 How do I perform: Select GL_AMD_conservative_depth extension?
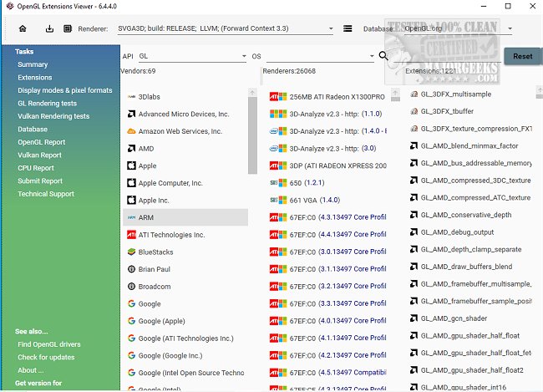click(470, 215)
